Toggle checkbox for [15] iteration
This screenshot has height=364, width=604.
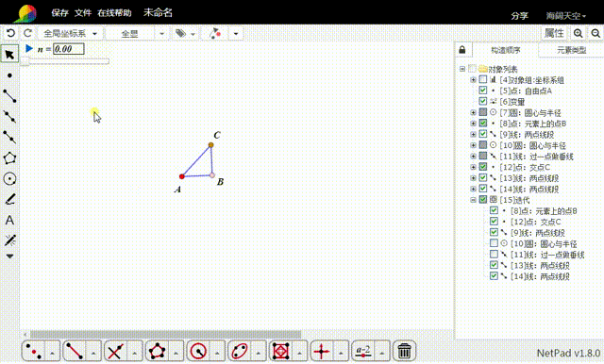(482, 200)
